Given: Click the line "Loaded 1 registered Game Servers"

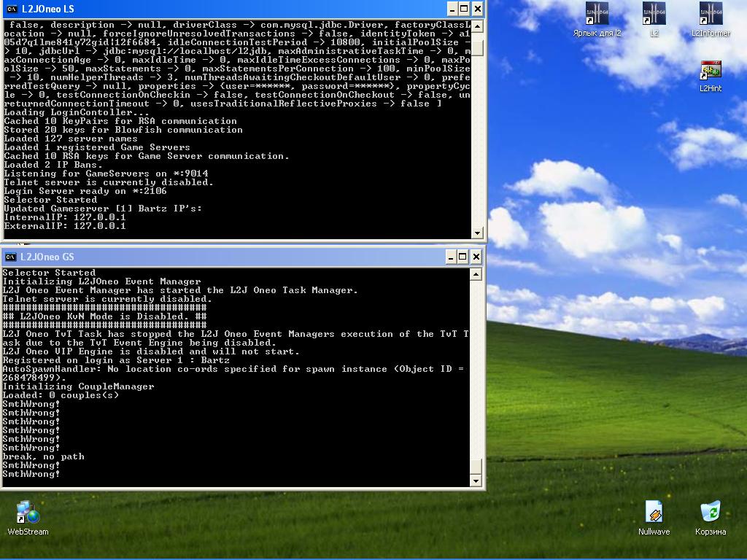Looking at the screenshot, I should (97, 147).
